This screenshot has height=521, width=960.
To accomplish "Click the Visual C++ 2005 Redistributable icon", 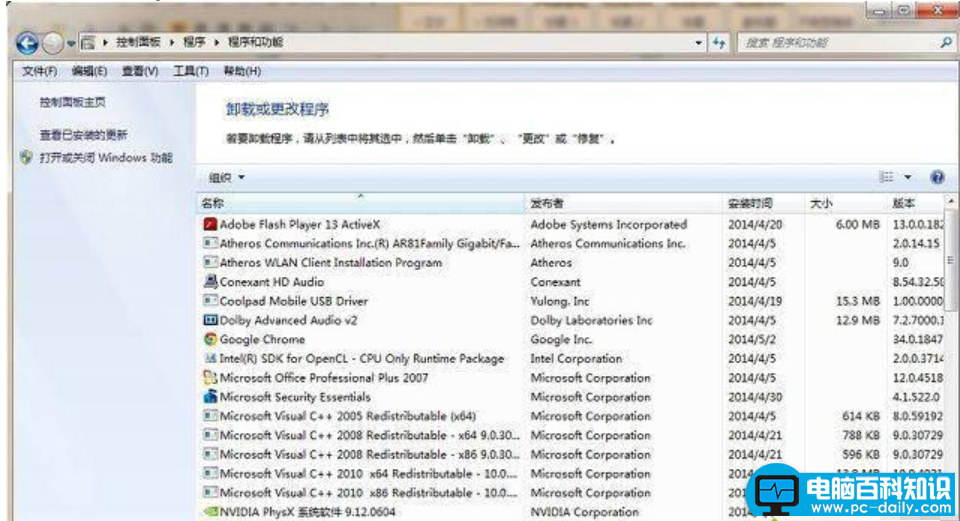I will tap(210, 416).
